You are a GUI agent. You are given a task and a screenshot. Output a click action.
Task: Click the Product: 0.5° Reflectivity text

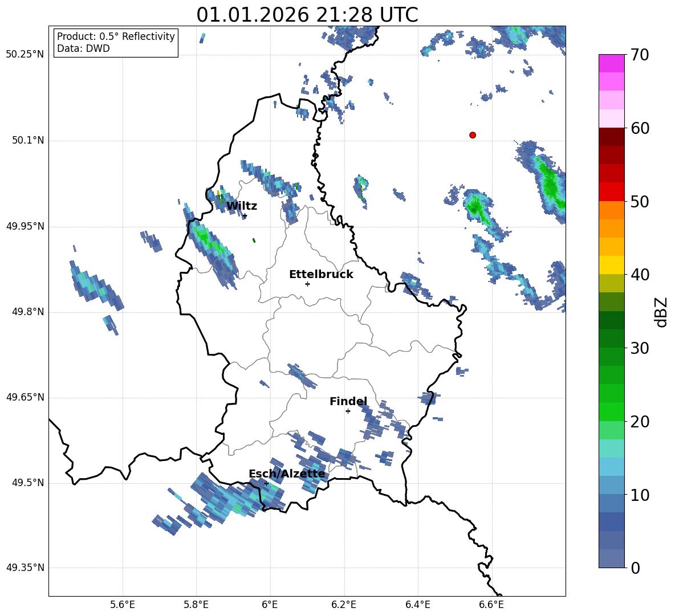116,36
